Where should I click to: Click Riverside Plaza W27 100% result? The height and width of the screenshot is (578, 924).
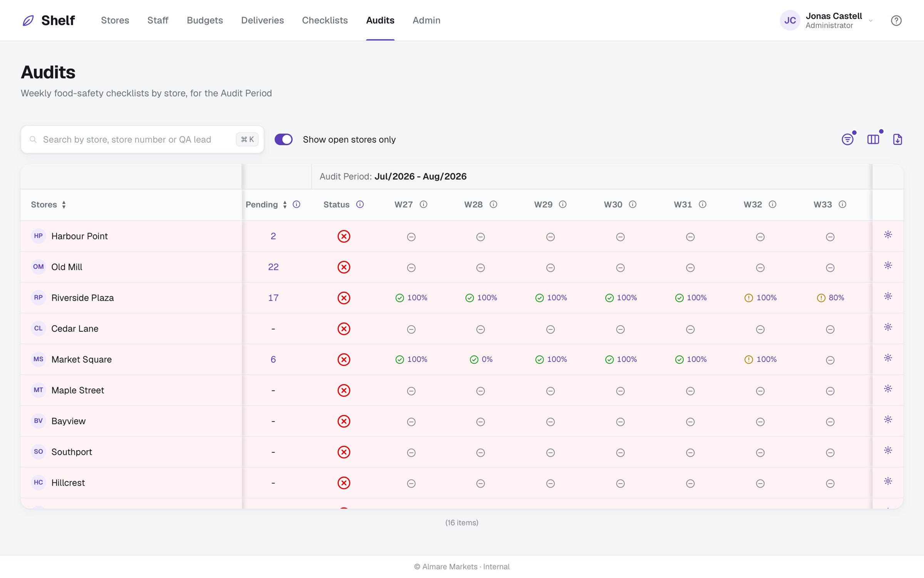(x=411, y=298)
